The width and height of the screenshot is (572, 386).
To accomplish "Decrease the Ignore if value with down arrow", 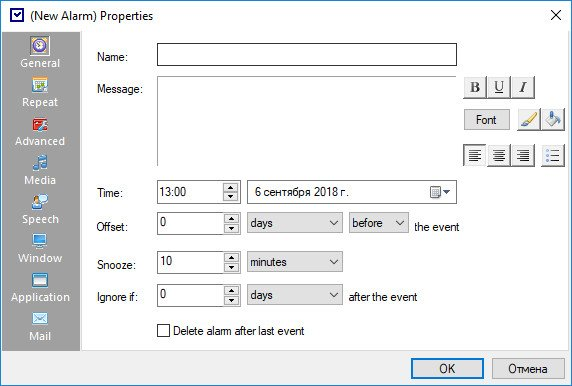I will point(231,300).
